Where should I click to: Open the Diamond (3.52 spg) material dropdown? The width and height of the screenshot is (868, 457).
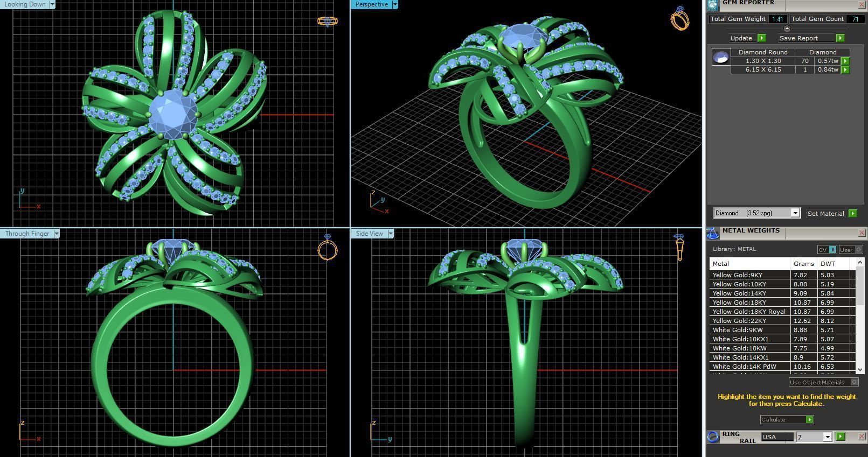tap(795, 213)
